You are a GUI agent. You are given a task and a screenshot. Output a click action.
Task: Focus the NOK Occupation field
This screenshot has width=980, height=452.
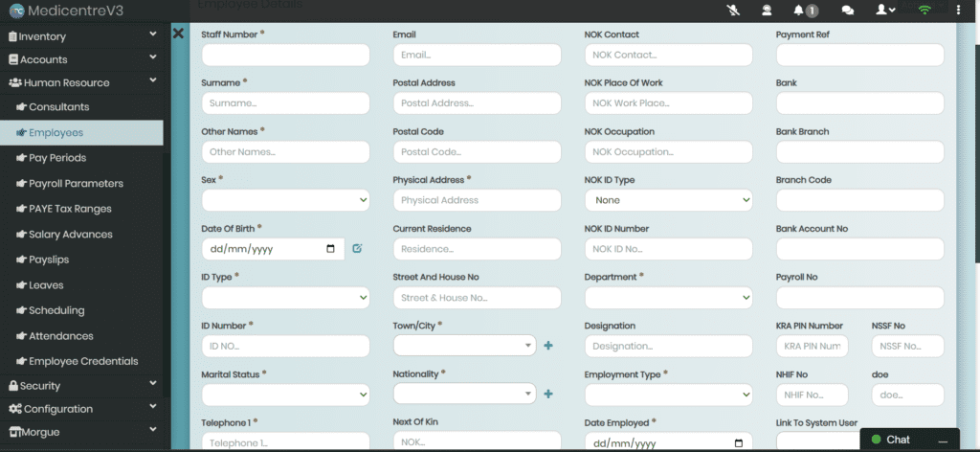tap(669, 152)
